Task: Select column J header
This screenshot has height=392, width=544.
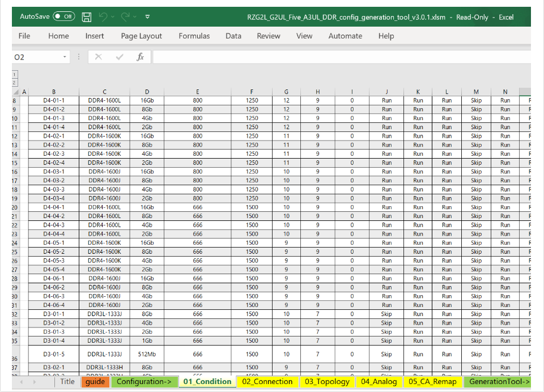Action: 386,92
